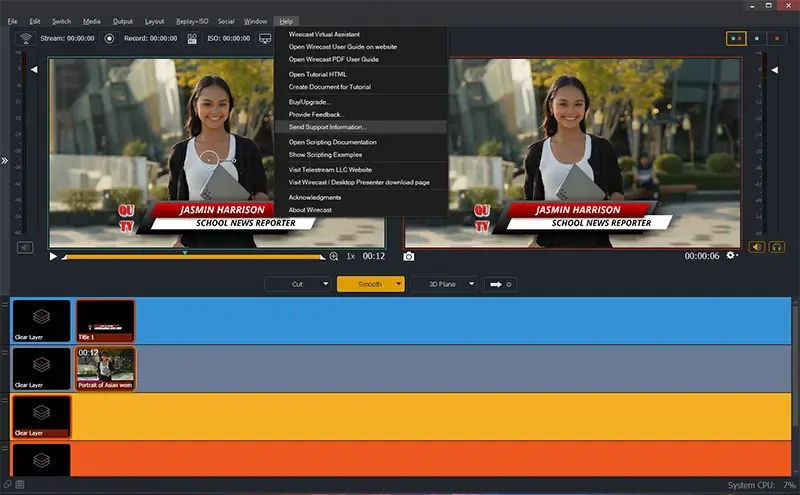
Task: Toggle the headphones monitor button
Action: 777,248
